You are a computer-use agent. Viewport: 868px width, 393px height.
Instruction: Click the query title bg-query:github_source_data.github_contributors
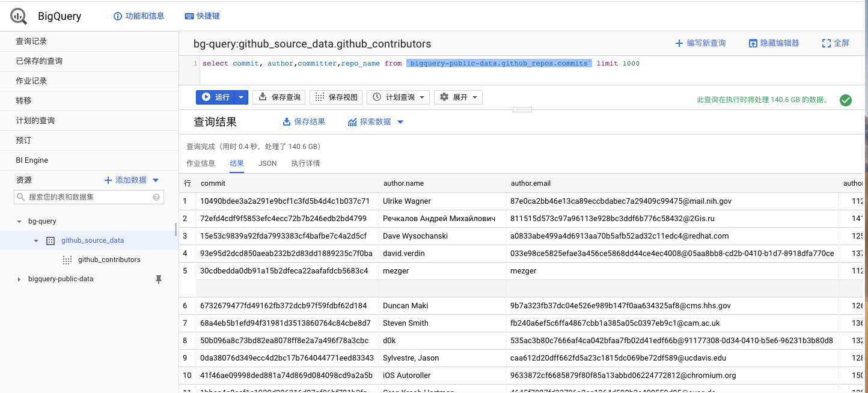[x=312, y=44]
